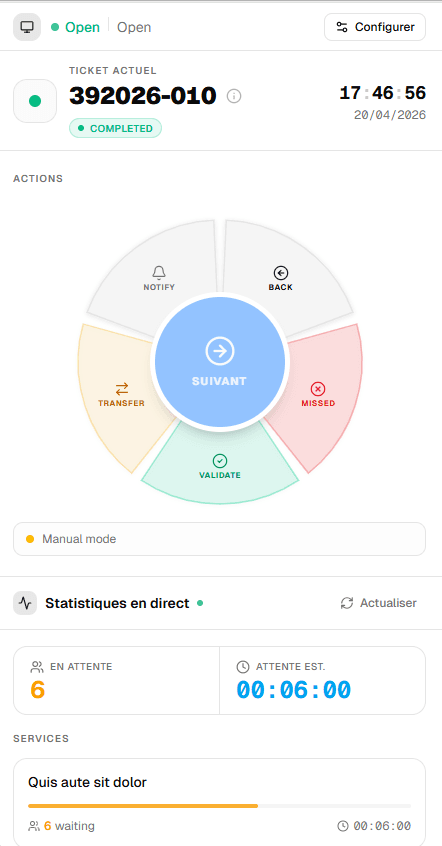The width and height of the screenshot is (442, 846).
Task: Refresh stats with Actualiser
Action: point(378,603)
